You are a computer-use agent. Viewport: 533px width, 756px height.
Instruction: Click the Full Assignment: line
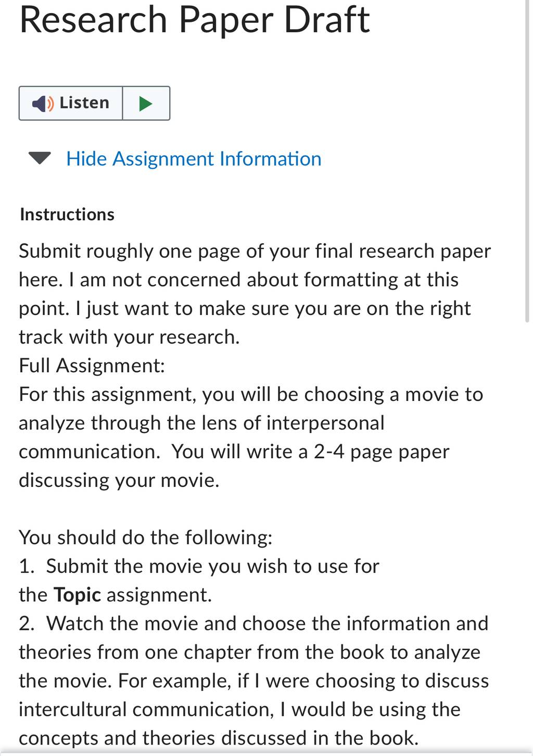coord(92,366)
